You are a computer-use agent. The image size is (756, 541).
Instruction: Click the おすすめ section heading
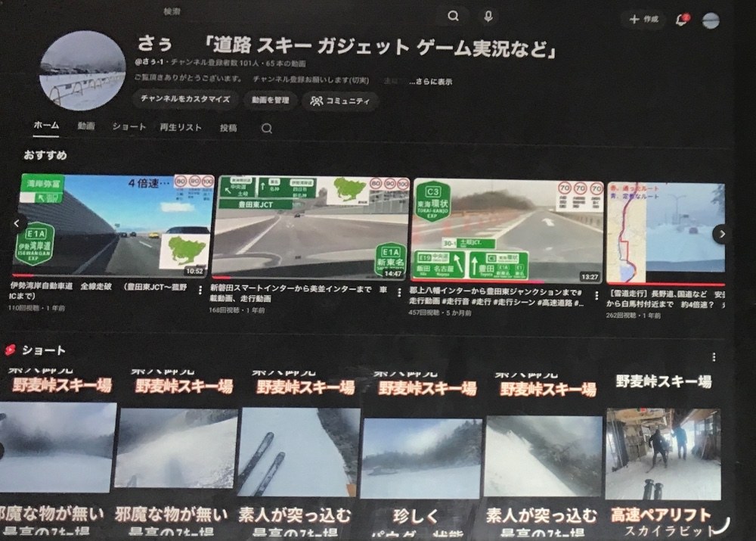tap(45, 155)
